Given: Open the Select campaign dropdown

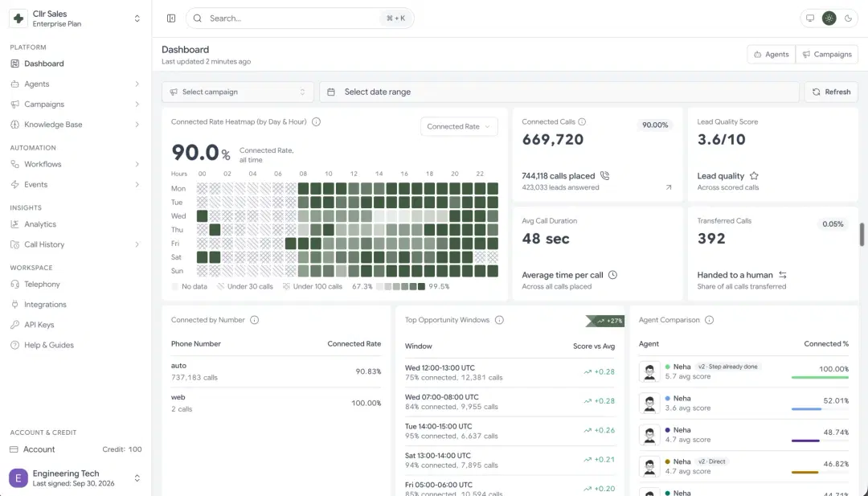Looking at the screenshot, I should tap(237, 92).
